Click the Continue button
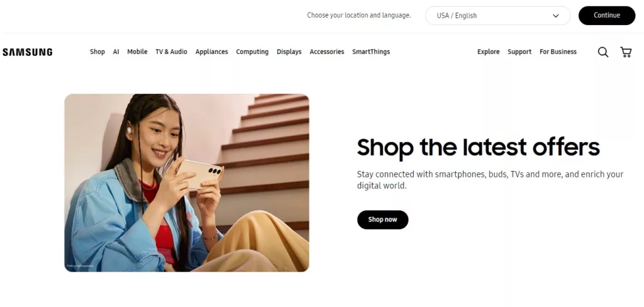 (607, 15)
